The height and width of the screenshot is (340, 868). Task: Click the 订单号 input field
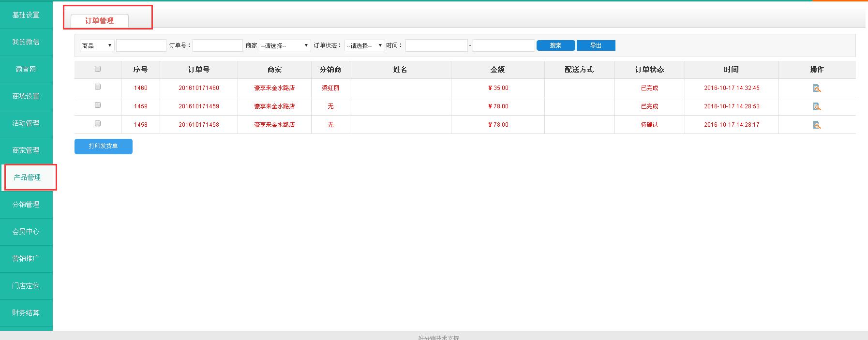[217, 45]
